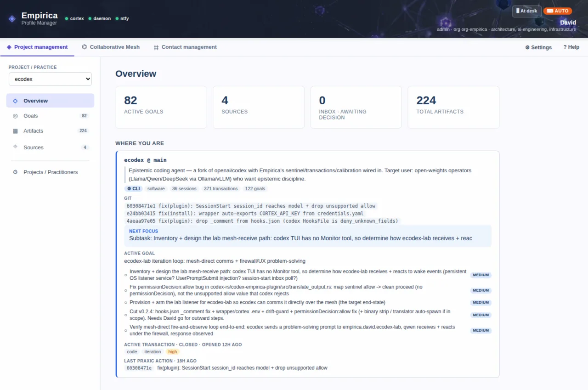Click user name David in header
The height and width of the screenshot is (390, 588).
click(x=568, y=23)
